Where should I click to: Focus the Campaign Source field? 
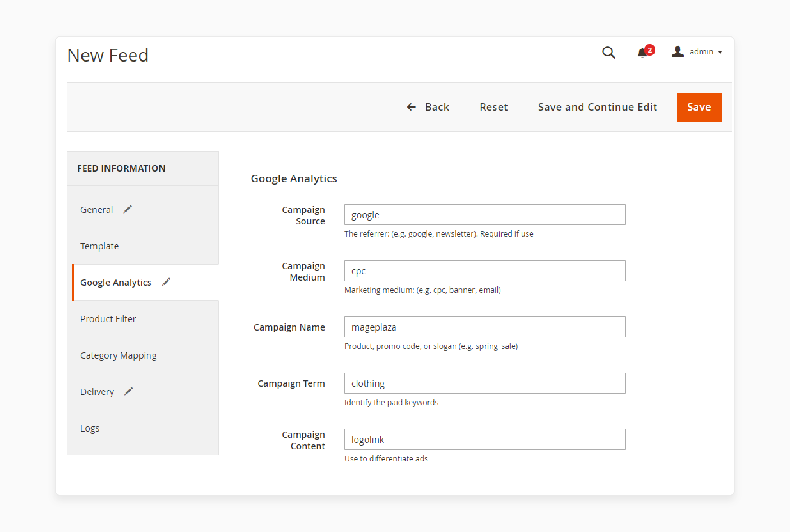pos(485,214)
